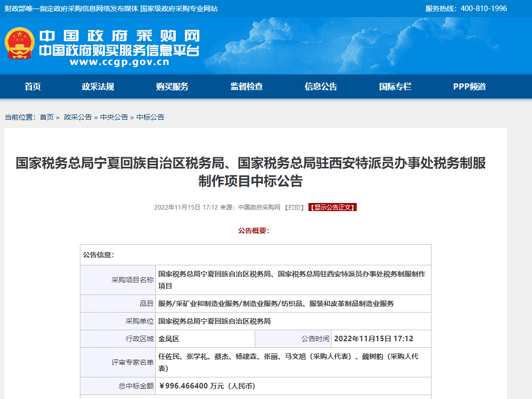532x399 pixels.
Task: Open the 首页 navigation menu
Action: [32, 86]
